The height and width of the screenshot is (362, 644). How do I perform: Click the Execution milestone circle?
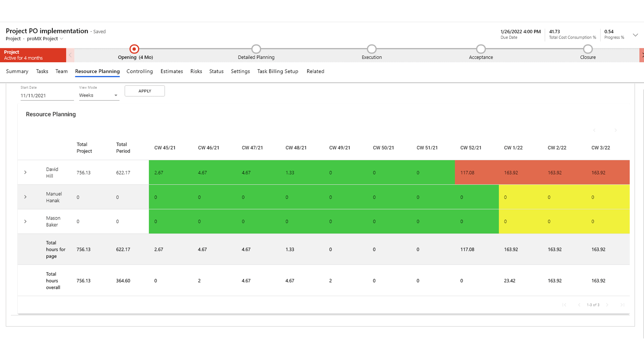coord(371,49)
